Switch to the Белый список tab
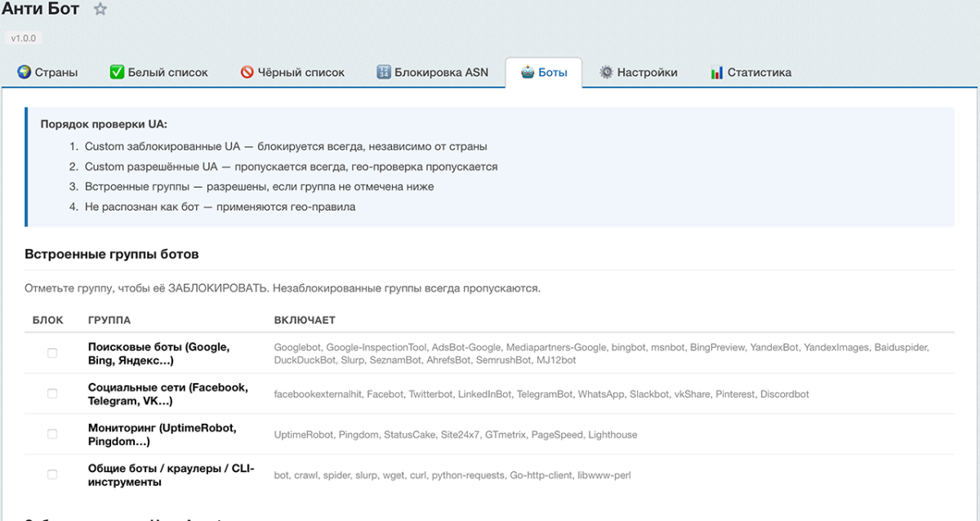 (x=159, y=72)
